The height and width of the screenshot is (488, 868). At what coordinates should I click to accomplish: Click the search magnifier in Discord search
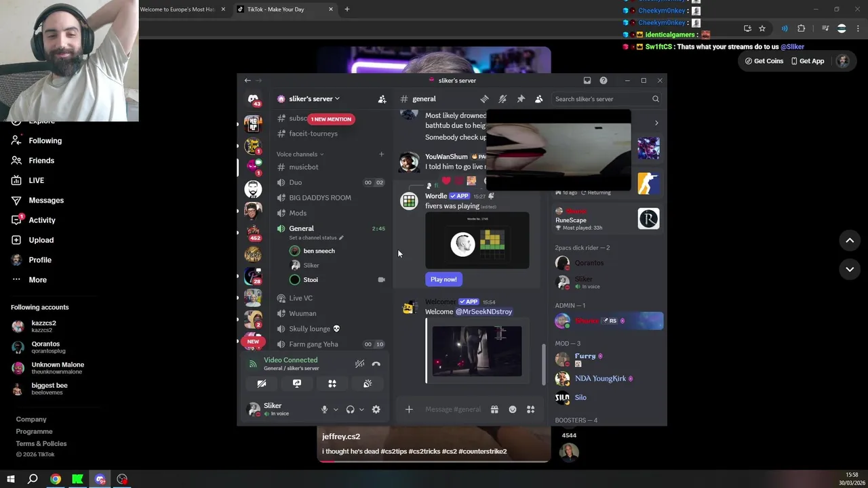coord(655,99)
